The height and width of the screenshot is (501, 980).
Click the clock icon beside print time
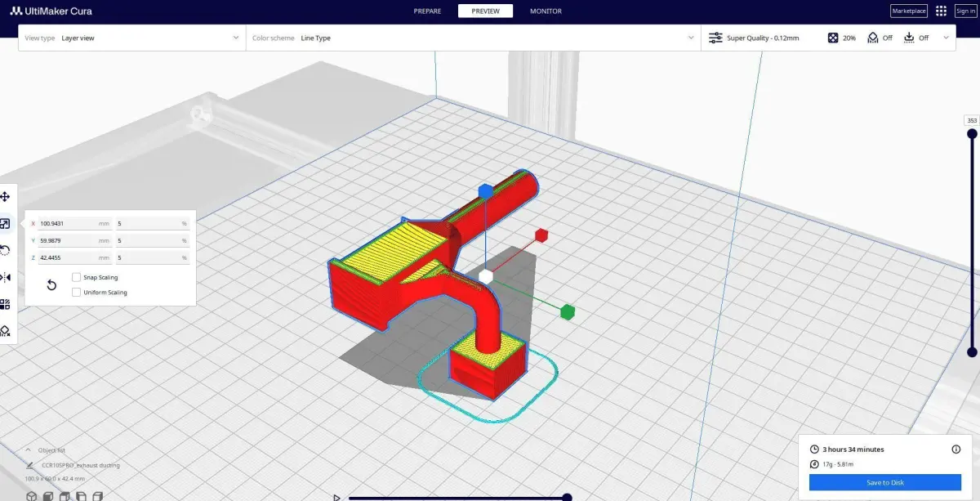point(813,449)
